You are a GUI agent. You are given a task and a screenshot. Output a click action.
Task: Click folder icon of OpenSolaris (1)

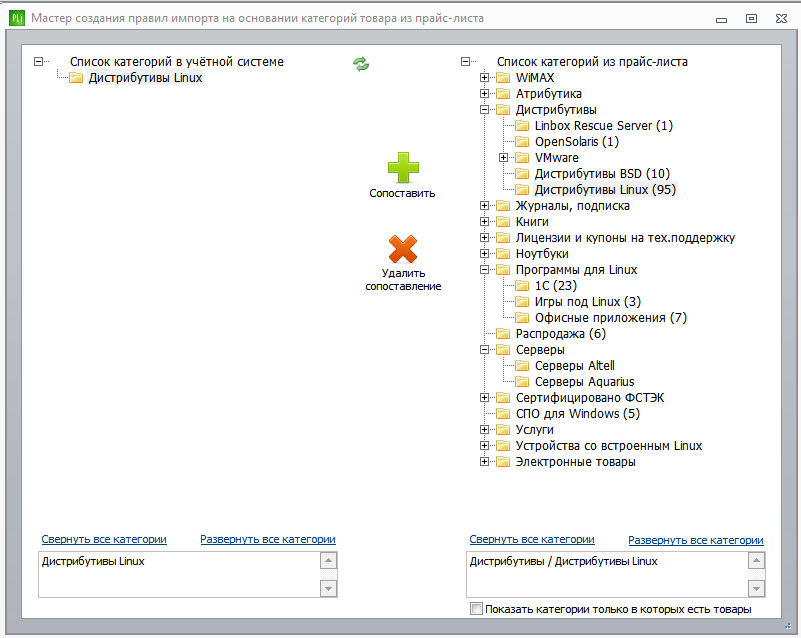[522, 141]
